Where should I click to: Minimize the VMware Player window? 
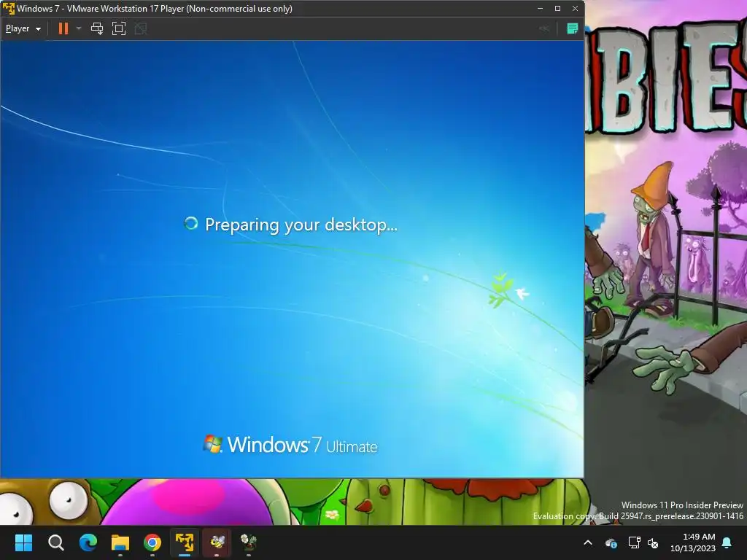point(541,9)
